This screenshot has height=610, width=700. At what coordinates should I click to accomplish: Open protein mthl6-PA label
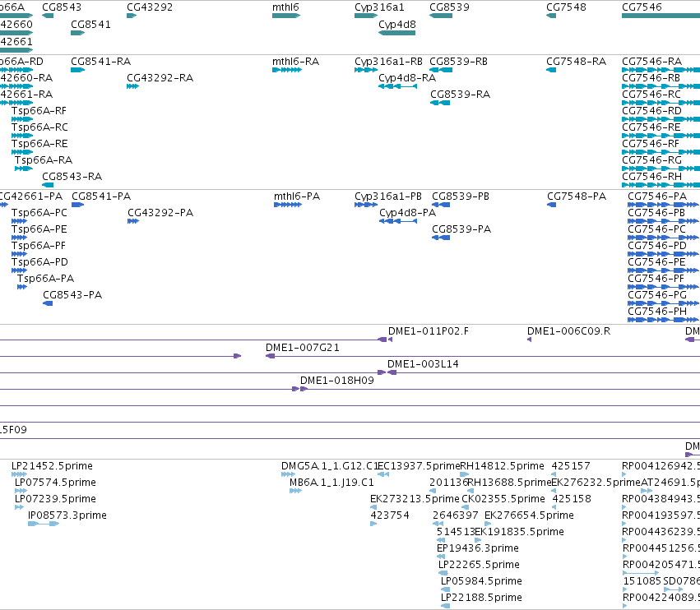(297, 196)
